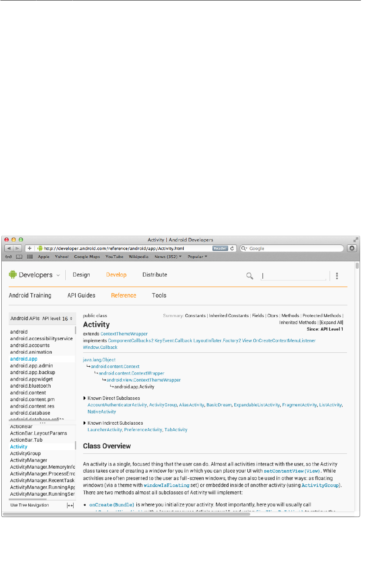Expand Known Indirect Subclasses triangle

[x=84, y=423]
